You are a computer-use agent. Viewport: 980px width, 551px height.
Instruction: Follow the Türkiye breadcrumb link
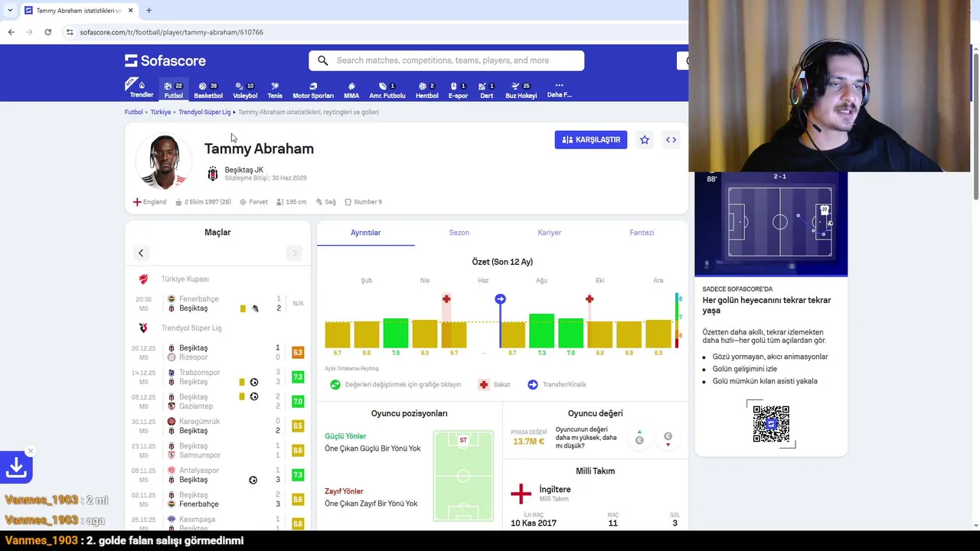tap(161, 112)
